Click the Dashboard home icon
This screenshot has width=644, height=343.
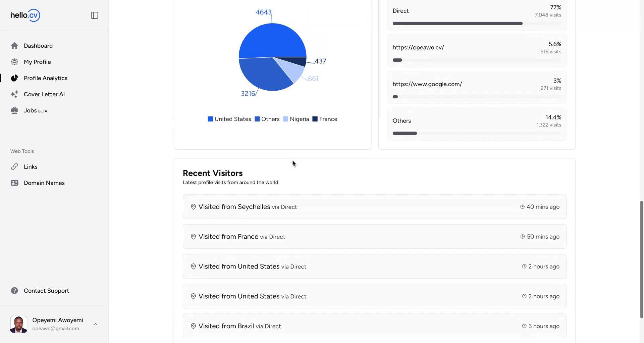14,46
